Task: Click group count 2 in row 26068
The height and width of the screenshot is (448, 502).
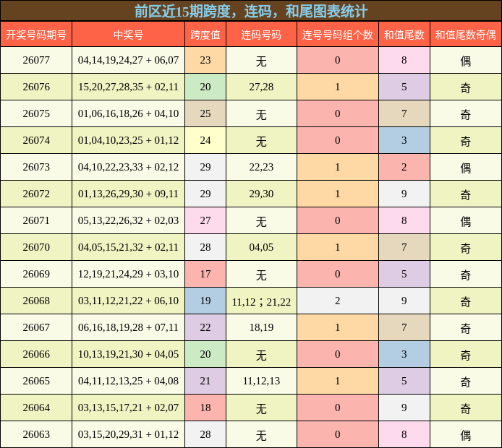Action: pos(338,301)
